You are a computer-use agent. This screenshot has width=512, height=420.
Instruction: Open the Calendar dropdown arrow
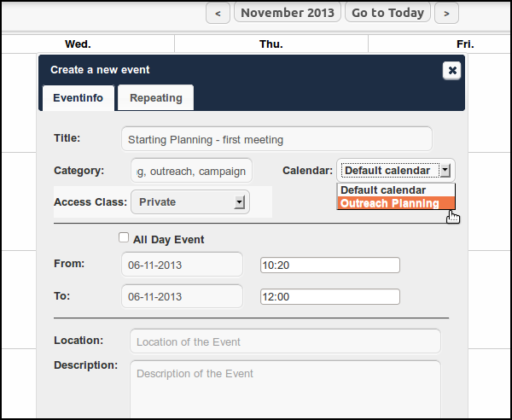(445, 170)
